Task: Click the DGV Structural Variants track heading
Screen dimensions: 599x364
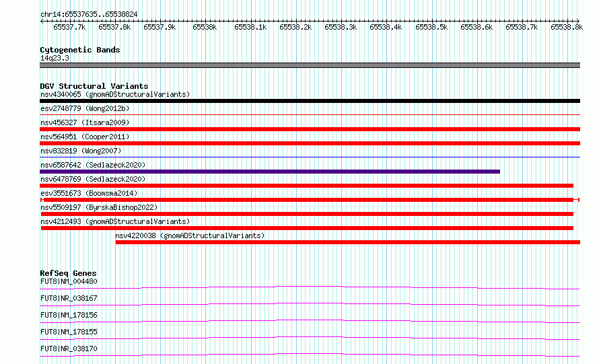Action: [94, 86]
